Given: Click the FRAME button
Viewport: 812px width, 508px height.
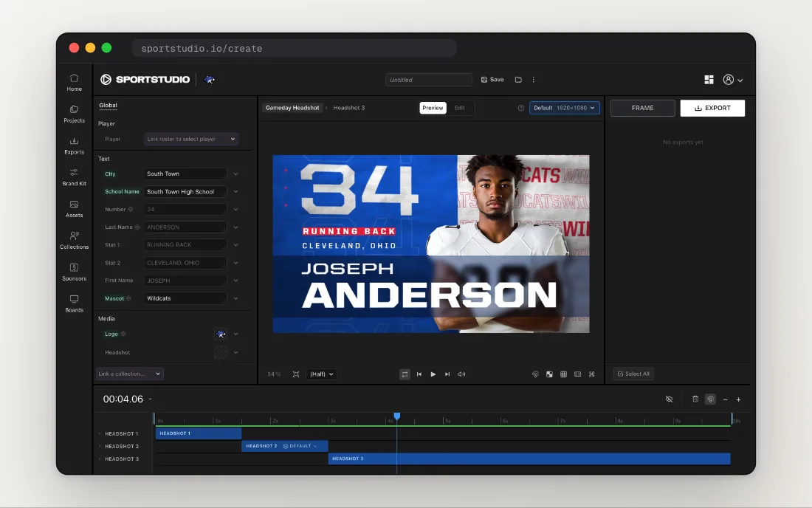Looking at the screenshot, I should [x=643, y=109].
